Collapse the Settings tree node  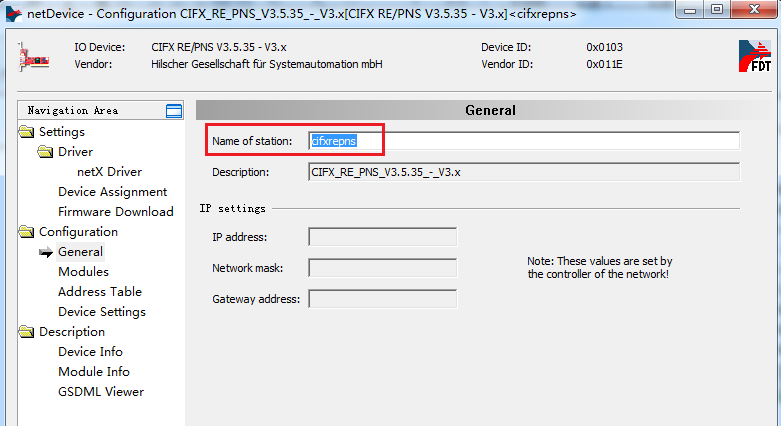click(x=62, y=132)
